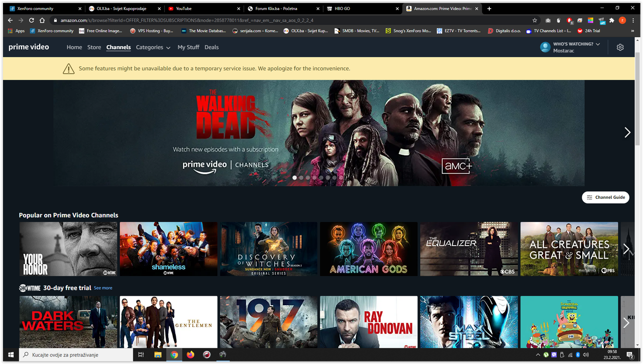Switch to the HBO GO tab

363,9
